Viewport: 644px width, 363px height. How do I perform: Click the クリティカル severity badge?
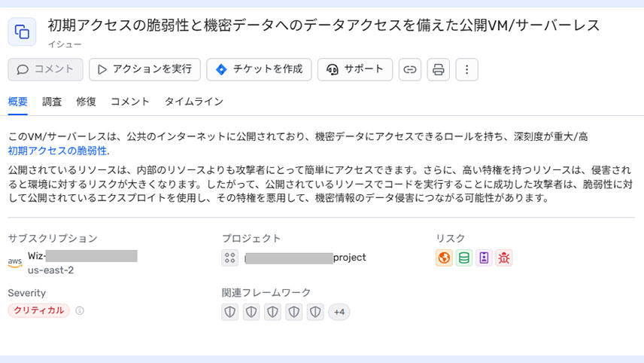pyautogui.click(x=38, y=310)
